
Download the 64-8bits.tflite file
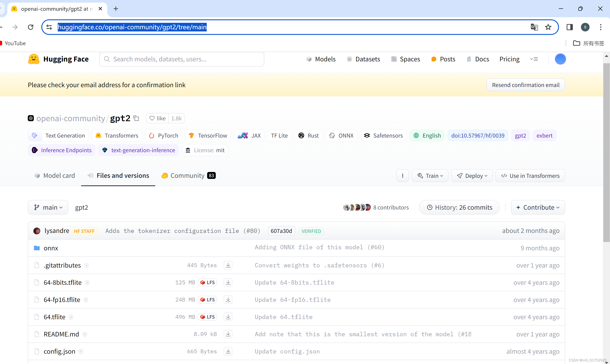pos(228,282)
